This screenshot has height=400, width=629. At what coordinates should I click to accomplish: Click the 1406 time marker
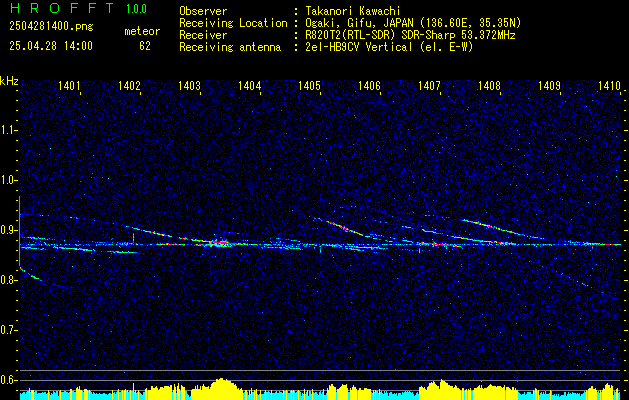pyautogui.click(x=369, y=85)
